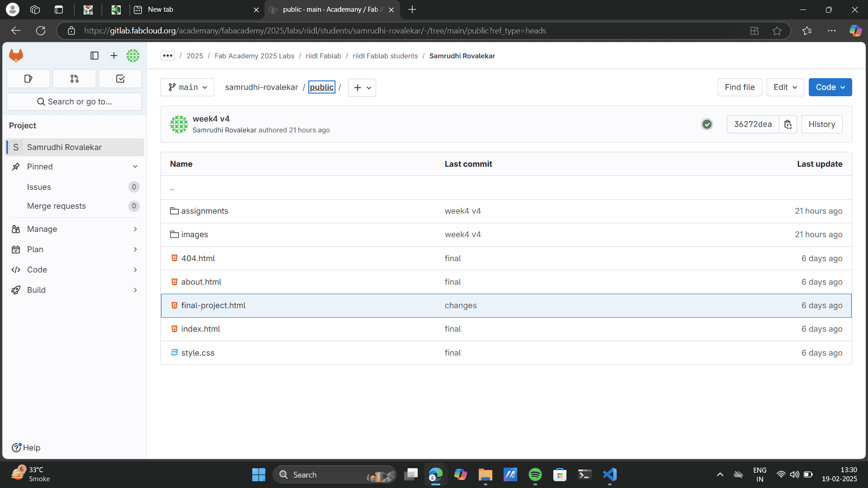This screenshot has width=868, height=488.
Task: Click the pin icon for Pinned section
Action: coord(15,167)
